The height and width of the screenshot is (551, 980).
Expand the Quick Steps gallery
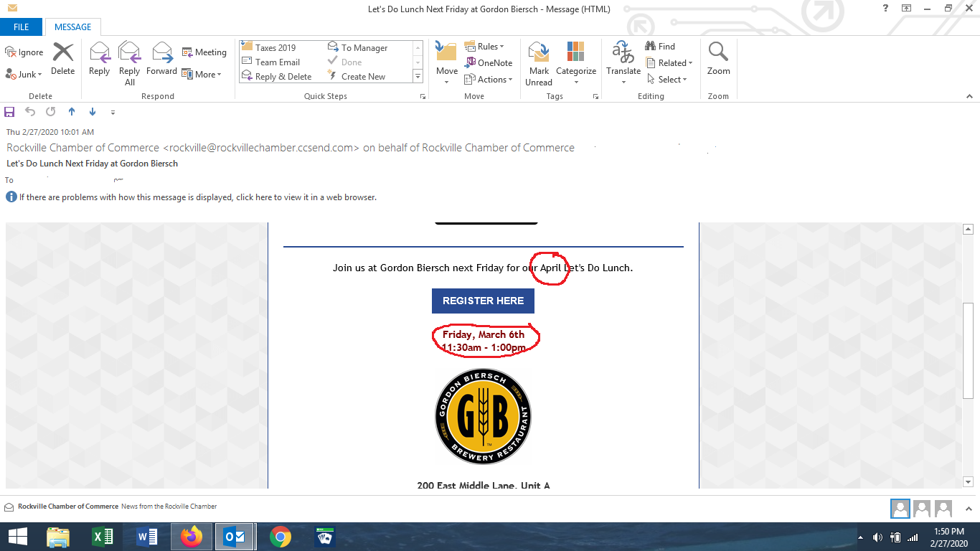tap(418, 76)
